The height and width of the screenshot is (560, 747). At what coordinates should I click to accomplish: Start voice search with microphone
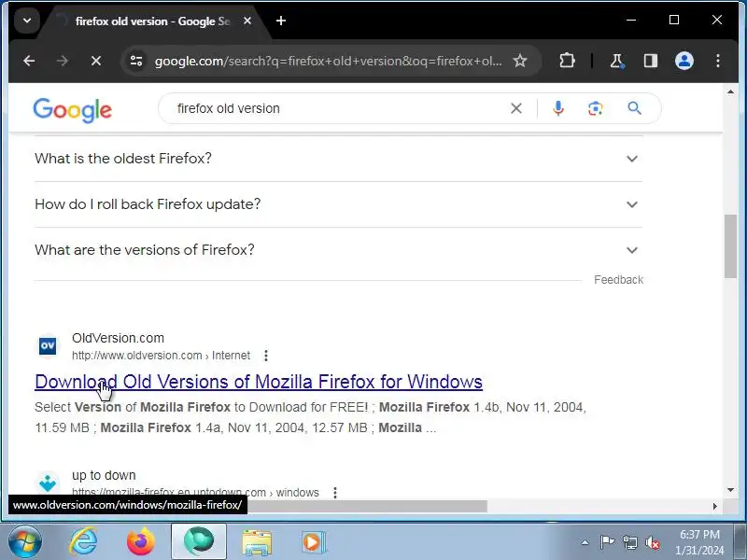click(557, 108)
